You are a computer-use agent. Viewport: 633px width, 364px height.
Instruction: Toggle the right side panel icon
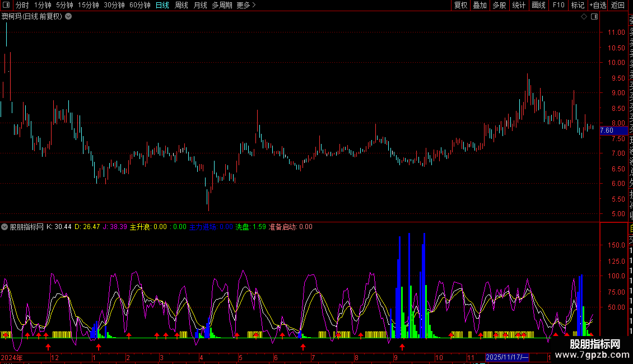pyautogui.click(x=594, y=17)
